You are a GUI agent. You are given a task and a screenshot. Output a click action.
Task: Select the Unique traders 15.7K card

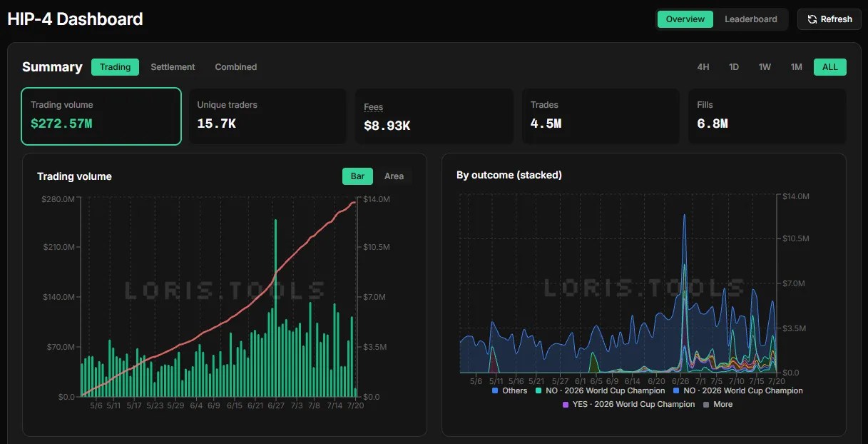click(267, 116)
